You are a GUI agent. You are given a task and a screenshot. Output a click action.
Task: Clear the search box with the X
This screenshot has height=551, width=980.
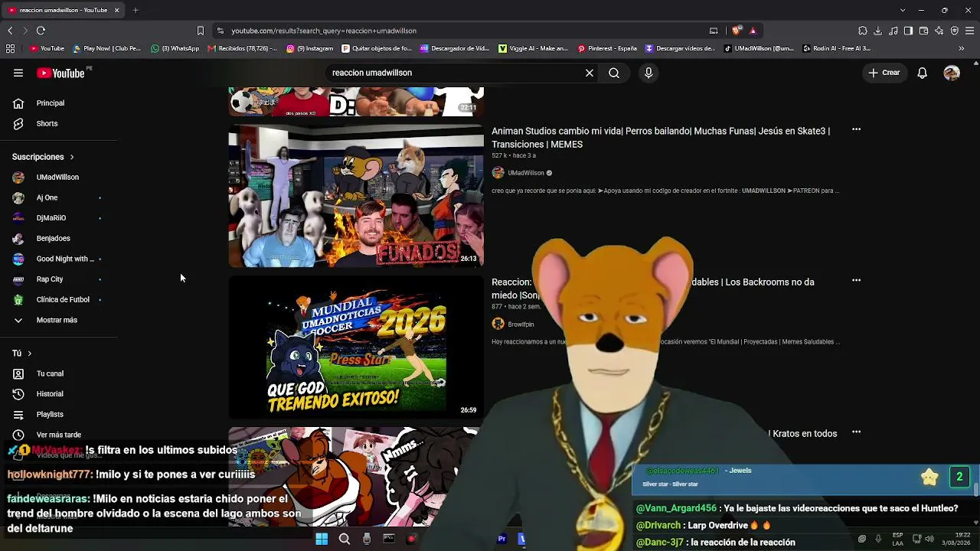590,73
